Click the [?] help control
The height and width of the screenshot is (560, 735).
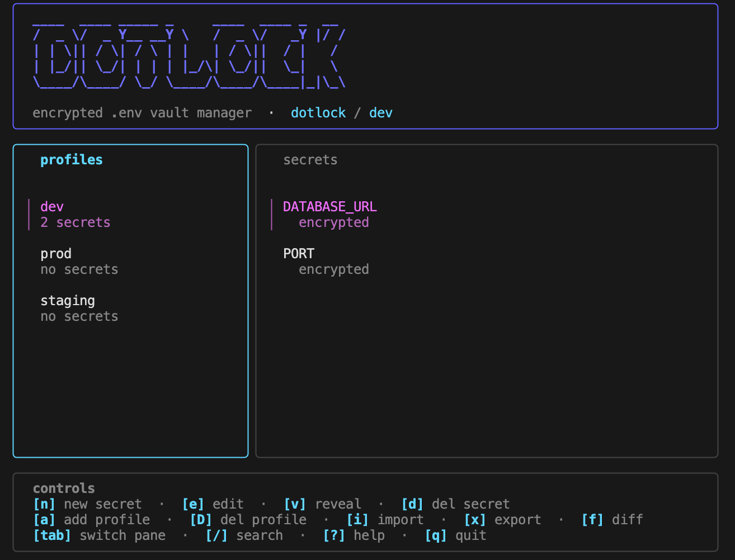tap(354, 535)
